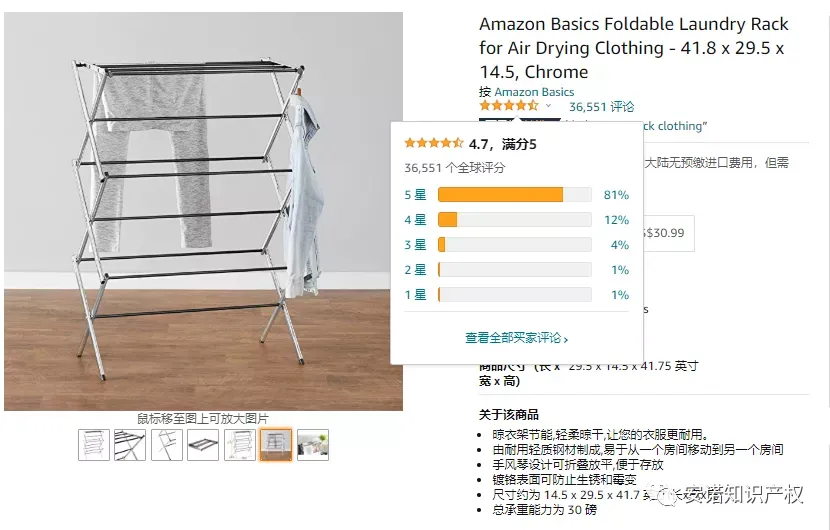
Task: Open the 36,551 评论 reviews link
Action: coord(601,107)
